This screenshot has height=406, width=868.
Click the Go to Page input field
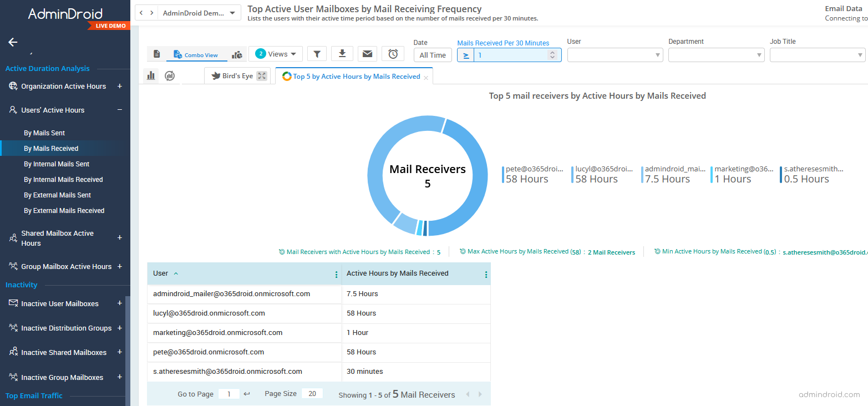[229, 394]
